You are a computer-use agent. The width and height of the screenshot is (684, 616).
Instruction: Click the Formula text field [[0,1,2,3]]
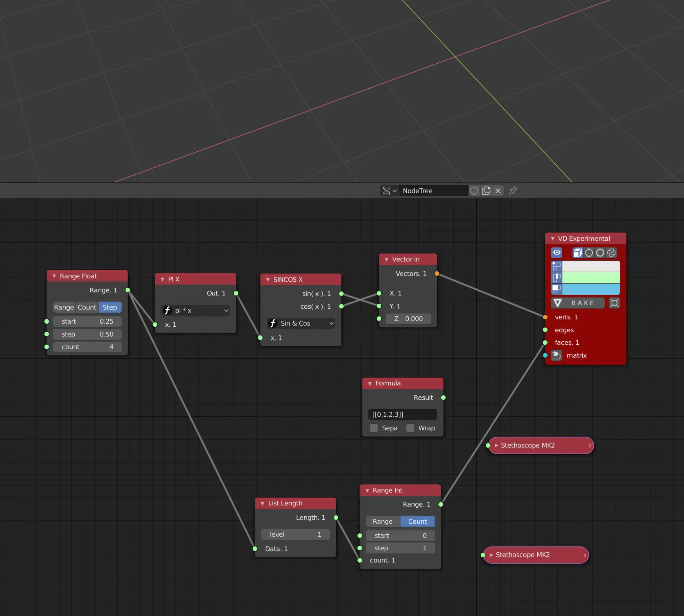[402, 414]
